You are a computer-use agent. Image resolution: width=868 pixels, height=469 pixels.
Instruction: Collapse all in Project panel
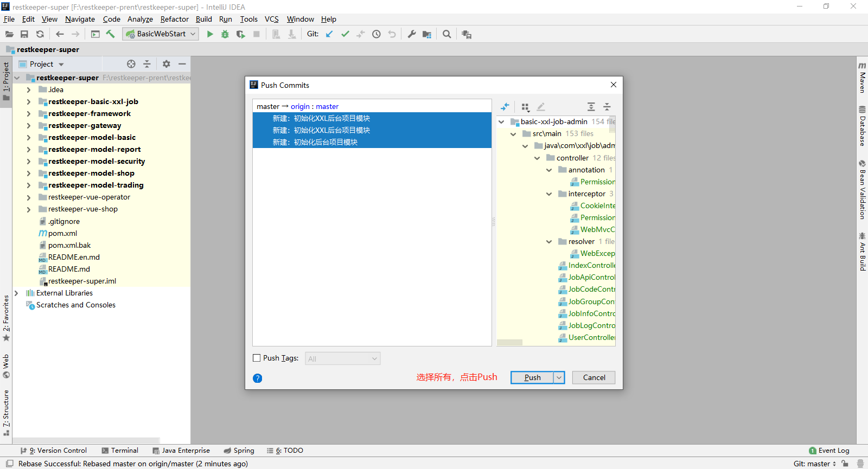(147, 64)
